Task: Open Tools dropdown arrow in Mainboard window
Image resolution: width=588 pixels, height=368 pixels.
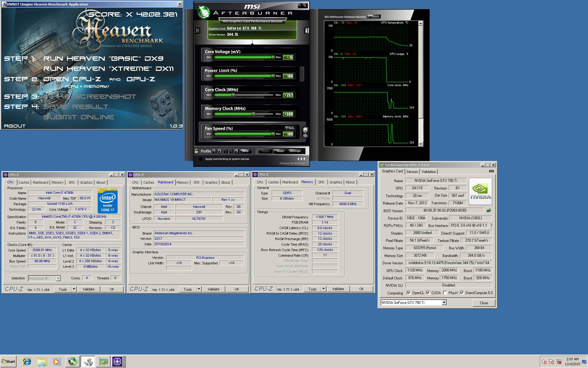Action: (199, 289)
